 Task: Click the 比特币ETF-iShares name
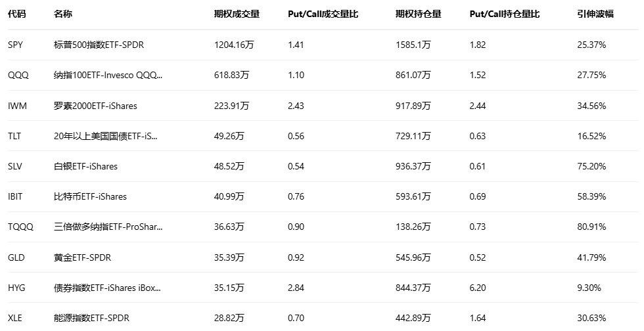90,196
